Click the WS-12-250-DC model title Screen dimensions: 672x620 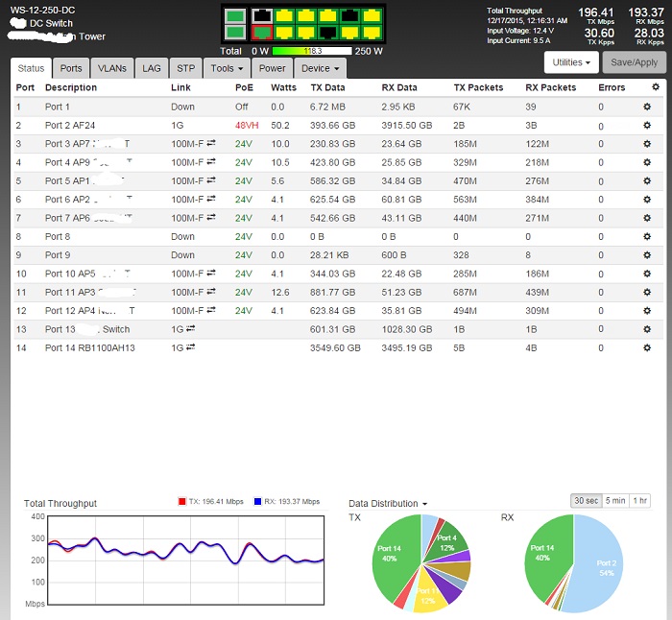pyautogui.click(x=42, y=10)
